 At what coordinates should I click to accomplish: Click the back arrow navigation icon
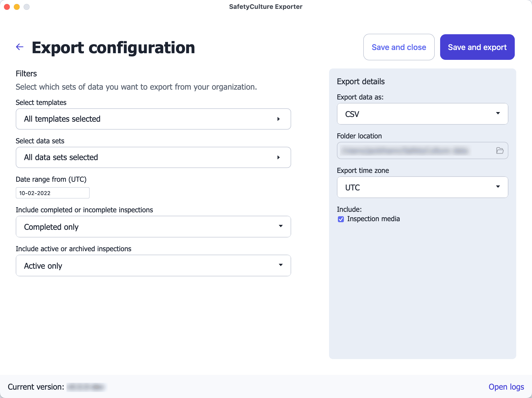click(x=20, y=47)
